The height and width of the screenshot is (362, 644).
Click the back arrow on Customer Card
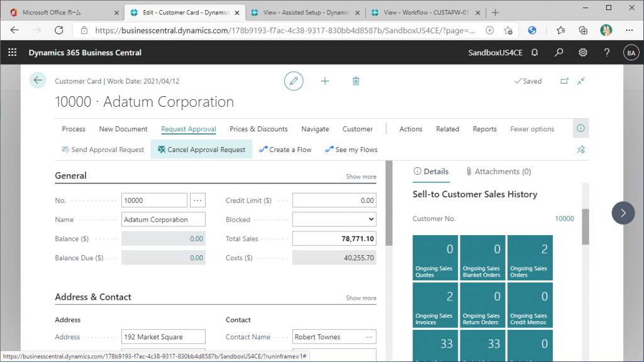point(38,80)
